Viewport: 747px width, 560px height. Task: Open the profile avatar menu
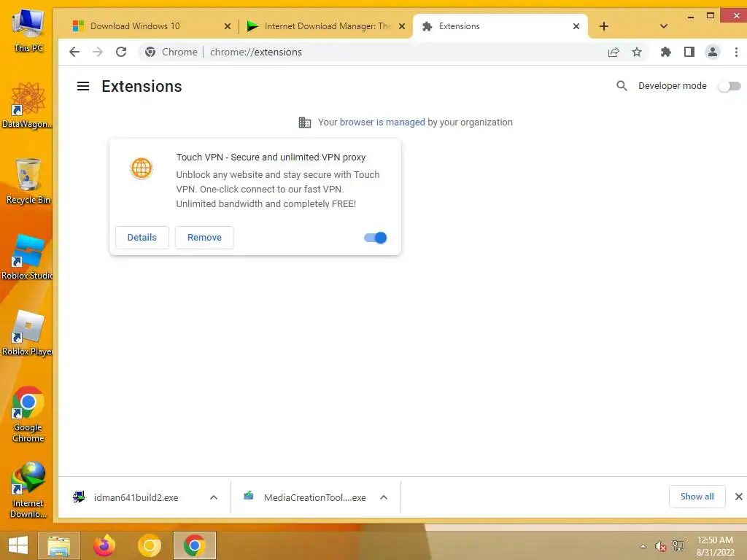coord(713,52)
